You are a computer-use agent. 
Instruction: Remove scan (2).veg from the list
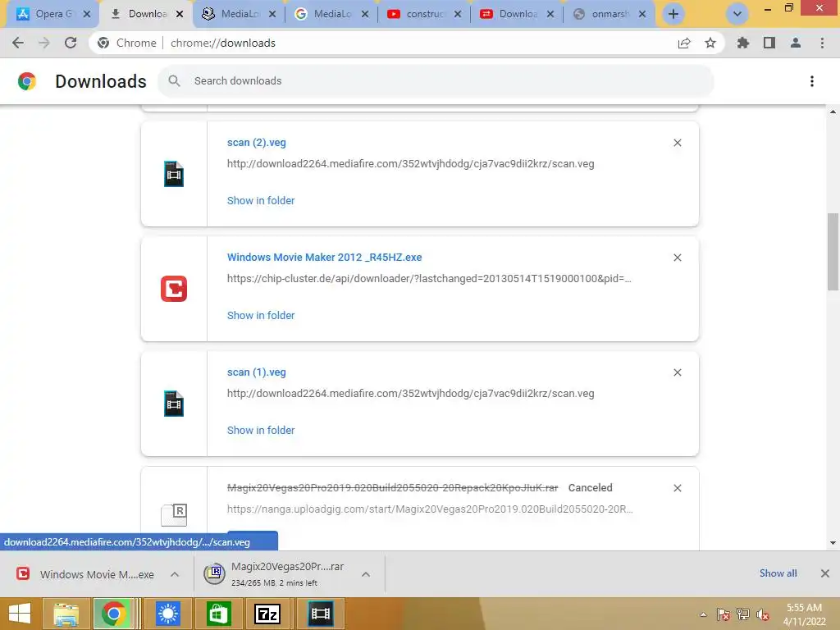pyautogui.click(x=677, y=143)
